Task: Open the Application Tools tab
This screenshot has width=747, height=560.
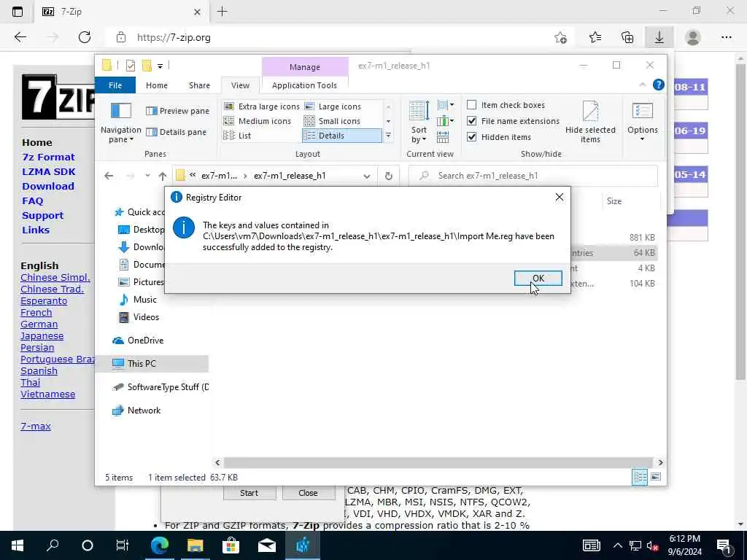Action: click(304, 85)
